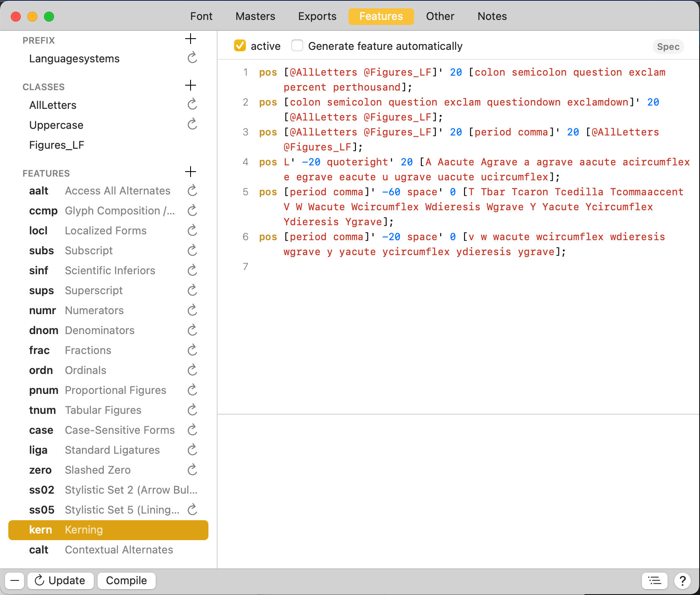
Task: Click the Compile button
Action: point(126,580)
